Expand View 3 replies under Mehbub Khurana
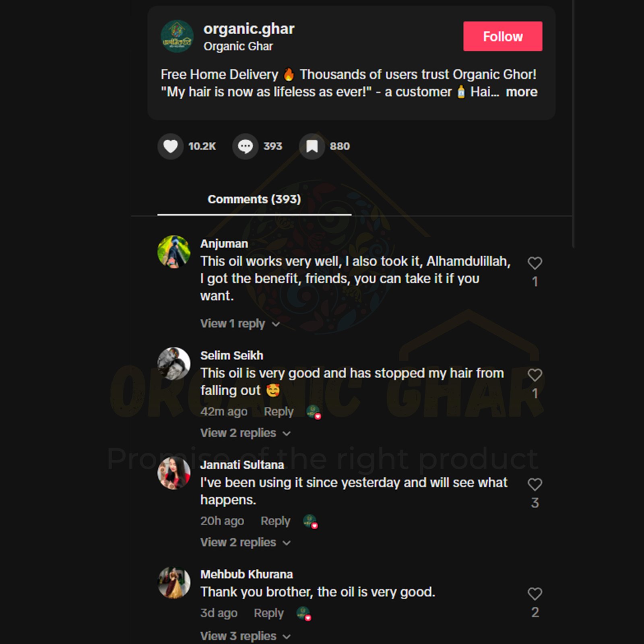The height and width of the screenshot is (644, 644). coord(246,636)
